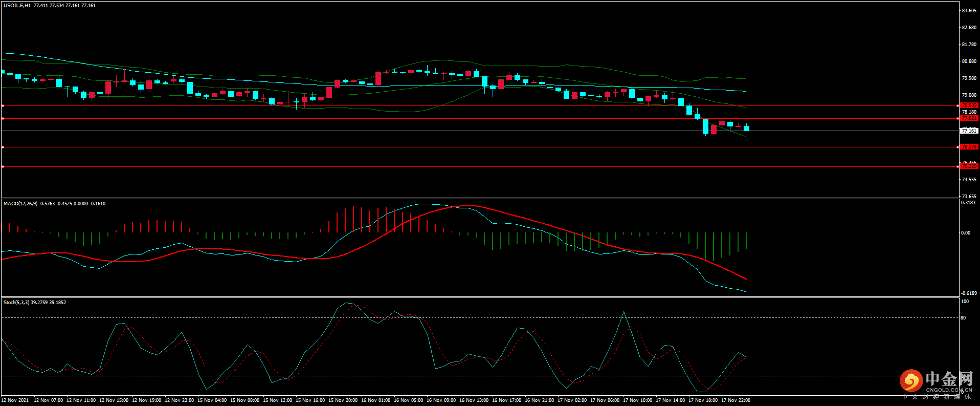Image resolution: width=980 pixels, height=406 pixels.
Task: Click the red 76.274 price tag
Action: click(x=969, y=147)
